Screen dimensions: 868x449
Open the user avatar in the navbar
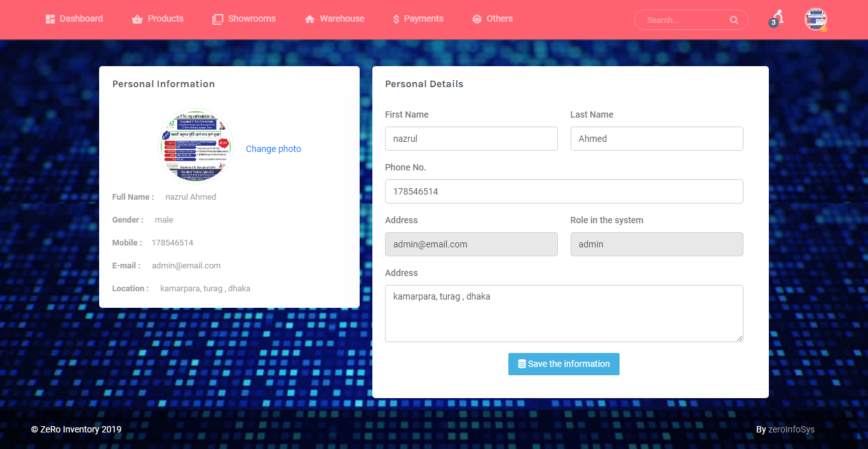tap(815, 20)
